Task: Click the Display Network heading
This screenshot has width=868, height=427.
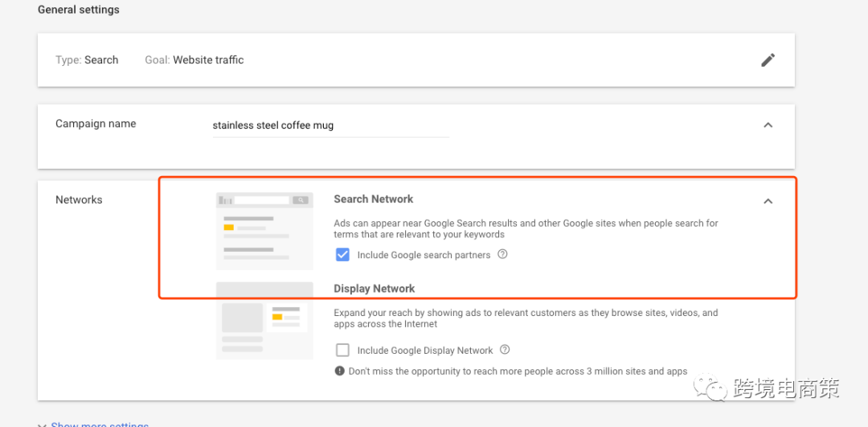Action: (x=375, y=289)
